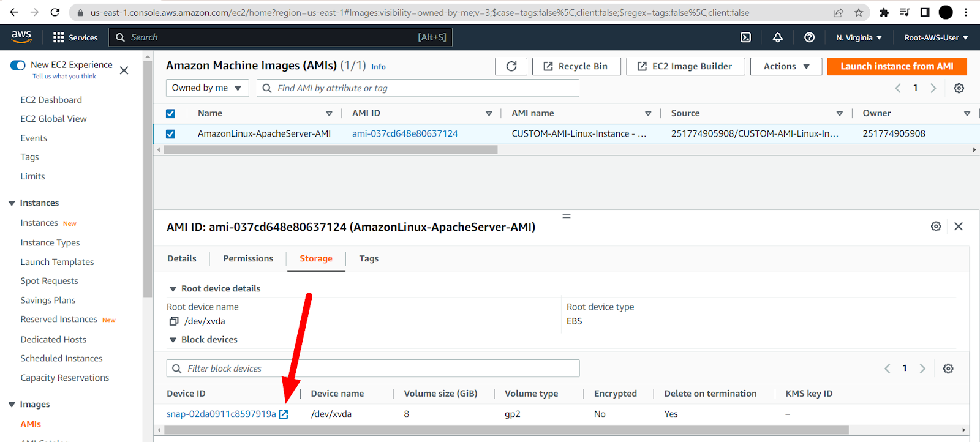Go to next block devices page
980x442 pixels.
coord(922,369)
